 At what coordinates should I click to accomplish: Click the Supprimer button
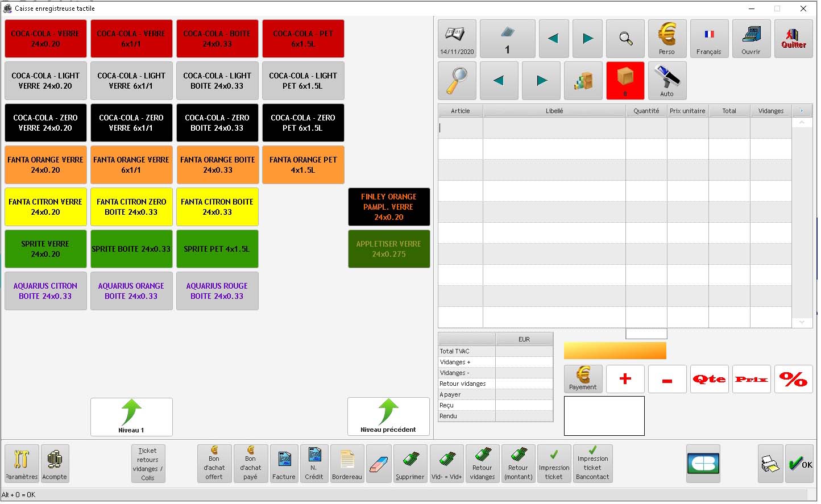(x=410, y=464)
